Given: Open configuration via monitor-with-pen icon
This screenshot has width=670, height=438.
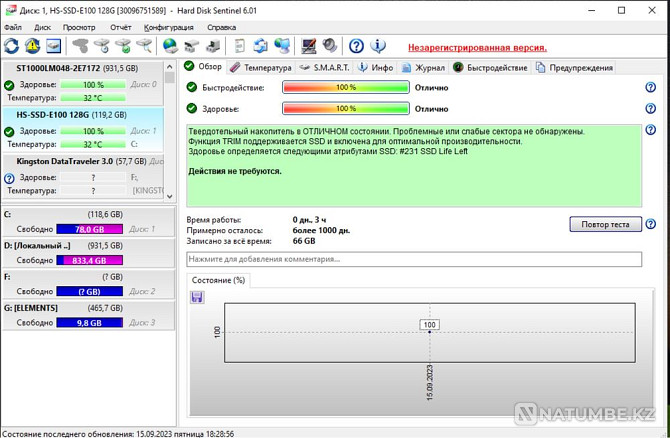Looking at the screenshot, I should tap(309, 46).
